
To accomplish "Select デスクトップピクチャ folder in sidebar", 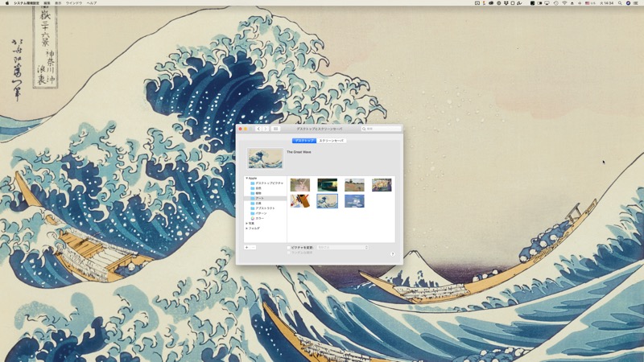I will (x=265, y=183).
